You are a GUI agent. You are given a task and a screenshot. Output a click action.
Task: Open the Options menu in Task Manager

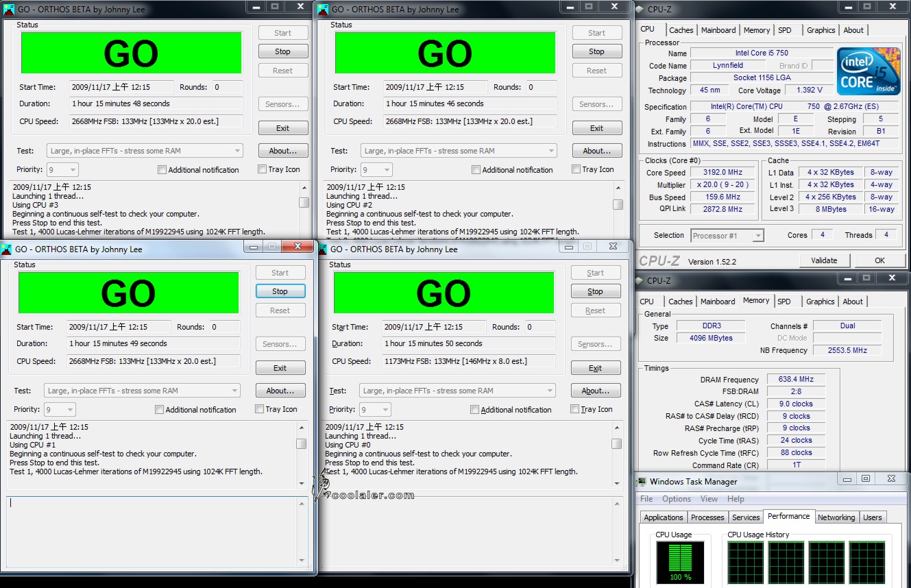tap(677, 499)
